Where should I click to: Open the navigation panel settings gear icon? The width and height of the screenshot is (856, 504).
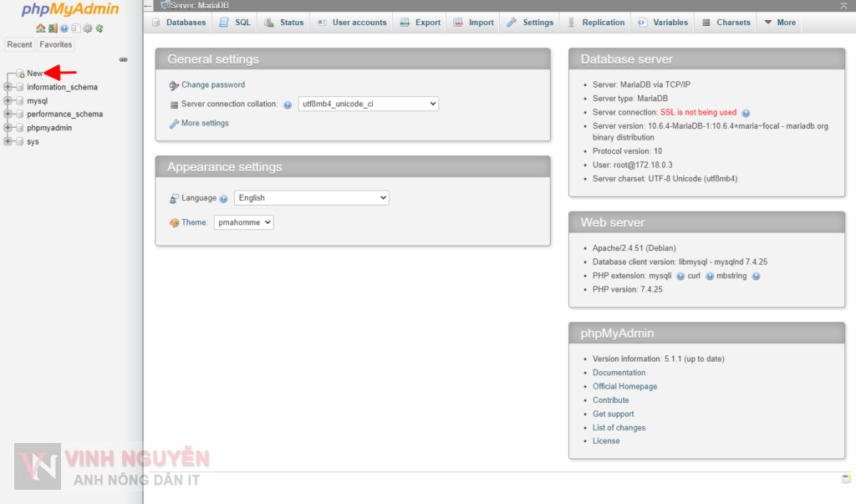87,28
